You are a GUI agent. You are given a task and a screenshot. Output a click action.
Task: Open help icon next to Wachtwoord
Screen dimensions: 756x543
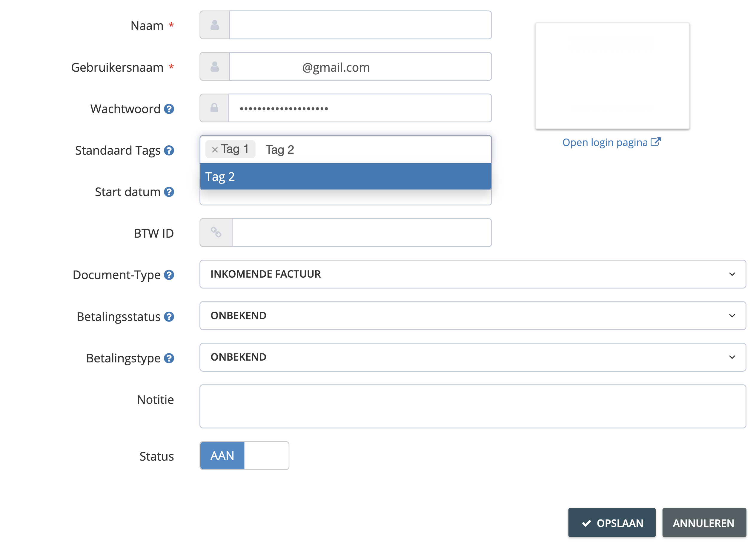(x=169, y=109)
